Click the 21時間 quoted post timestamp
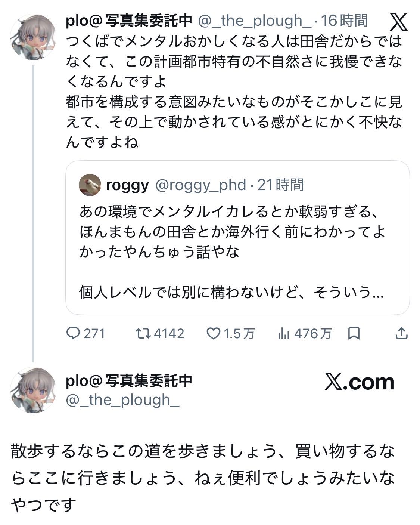The image size is (420, 525). tap(281, 185)
